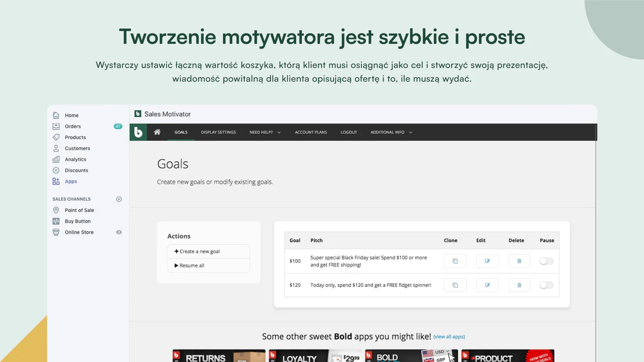Click the 47 orders badge
644x362 pixels.
(118, 126)
